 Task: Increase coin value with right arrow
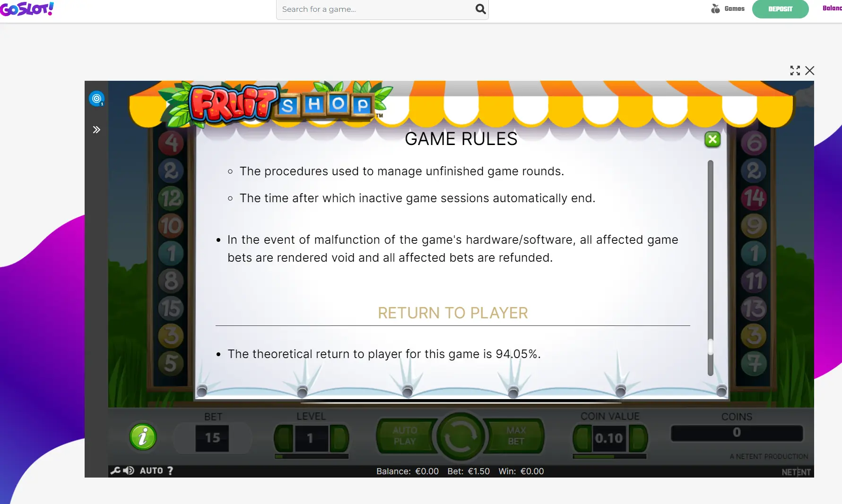638,438
